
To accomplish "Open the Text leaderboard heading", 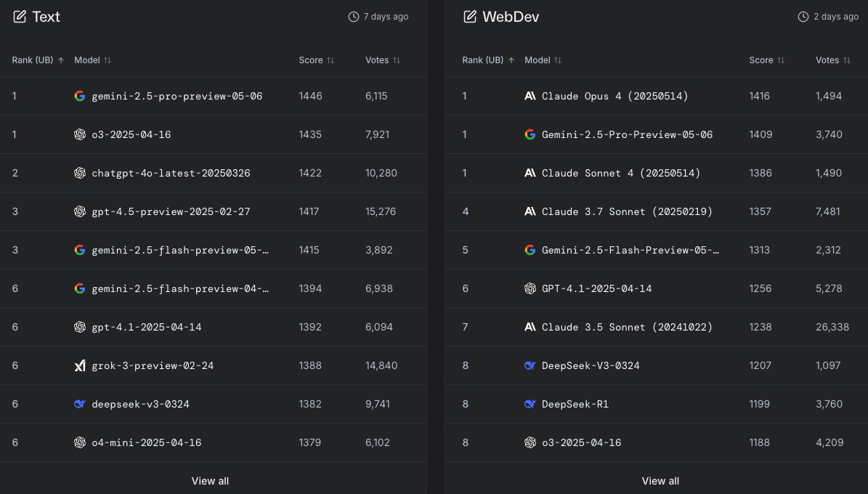I will [x=46, y=17].
